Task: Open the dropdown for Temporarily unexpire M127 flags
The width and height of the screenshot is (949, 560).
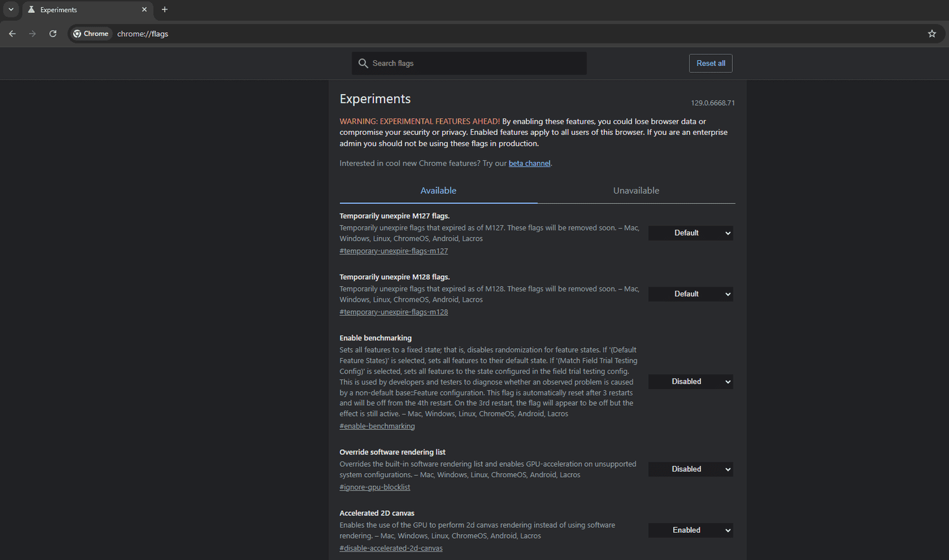Action: (x=690, y=232)
